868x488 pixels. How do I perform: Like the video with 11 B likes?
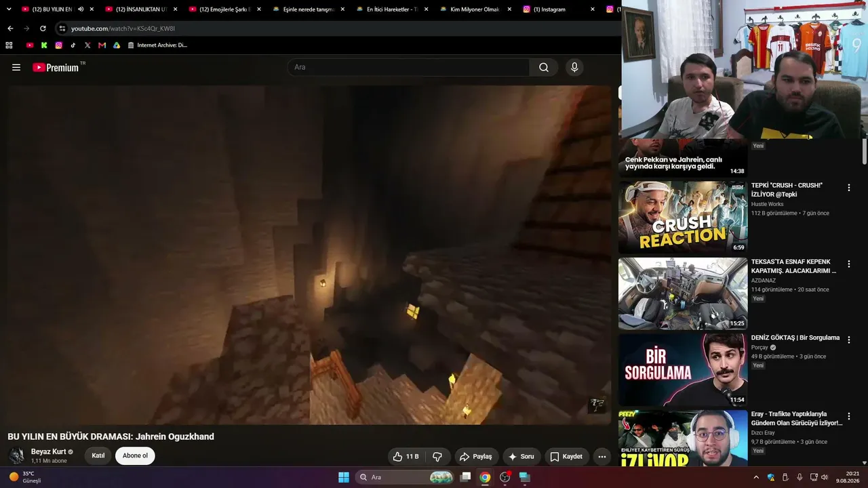(x=406, y=457)
